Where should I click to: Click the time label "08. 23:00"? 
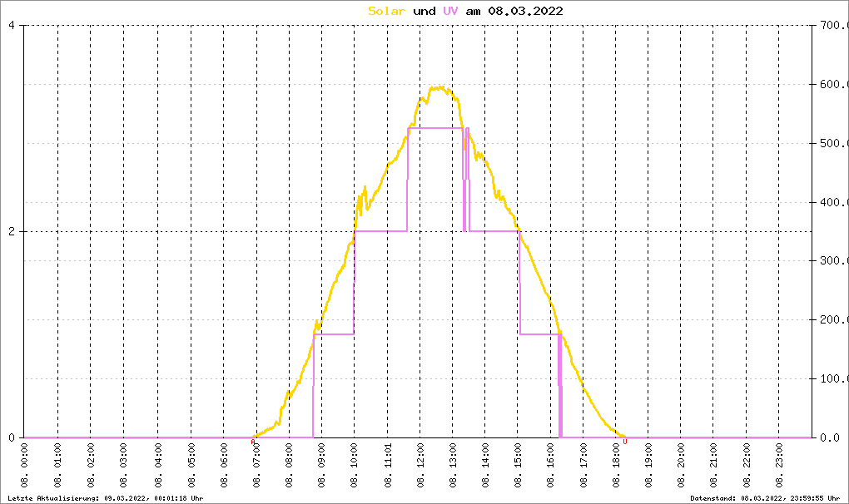[x=779, y=466]
